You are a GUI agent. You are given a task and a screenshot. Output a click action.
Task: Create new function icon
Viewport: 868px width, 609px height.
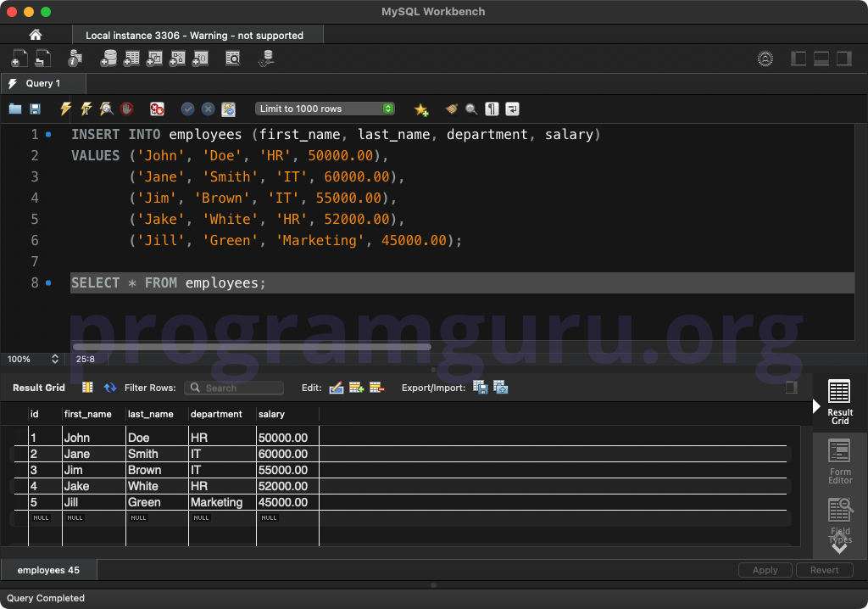tap(200, 59)
